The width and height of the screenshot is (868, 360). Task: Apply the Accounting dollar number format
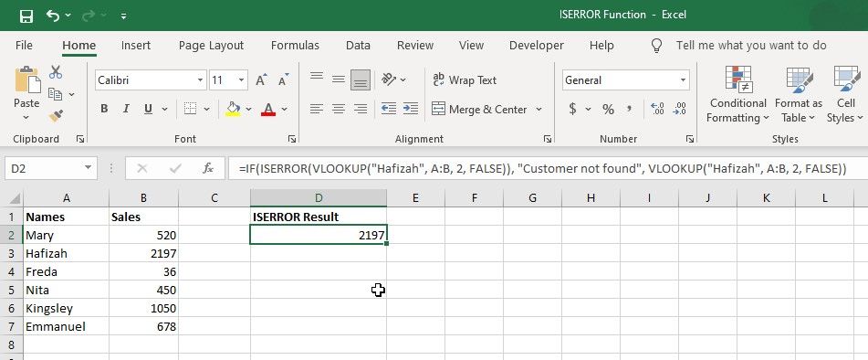pos(572,109)
